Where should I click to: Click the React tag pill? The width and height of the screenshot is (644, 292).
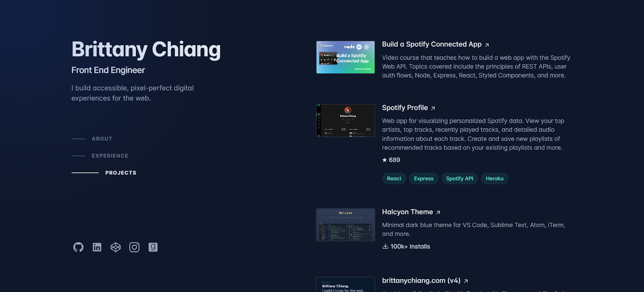pyautogui.click(x=394, y=178)
